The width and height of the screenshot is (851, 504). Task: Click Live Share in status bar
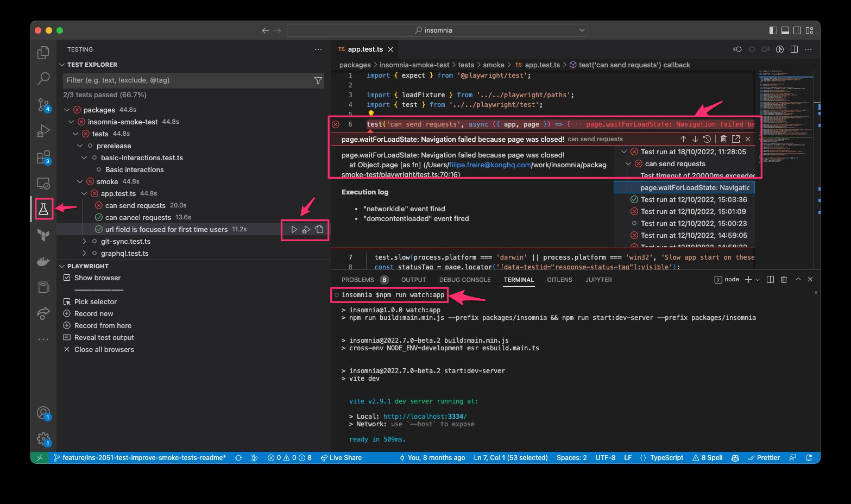pos(341,458)
